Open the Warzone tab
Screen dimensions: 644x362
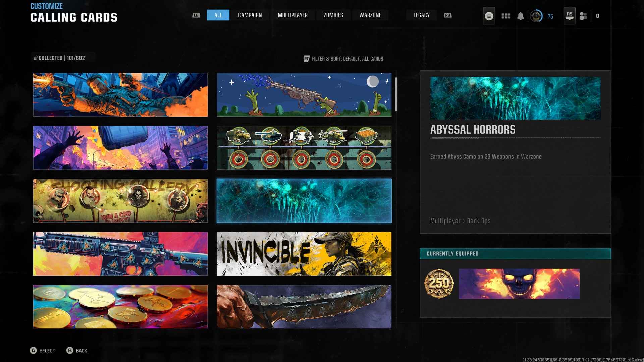pyautogui.click(x=370, y=15)
